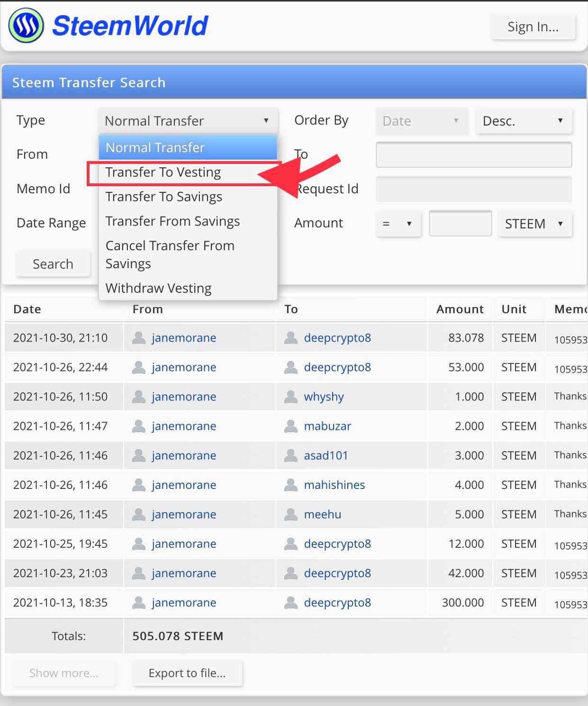Open the STEEM currency dropdown
The width and height of the screenshot is (588, 706).
click(x=535, y=224)
